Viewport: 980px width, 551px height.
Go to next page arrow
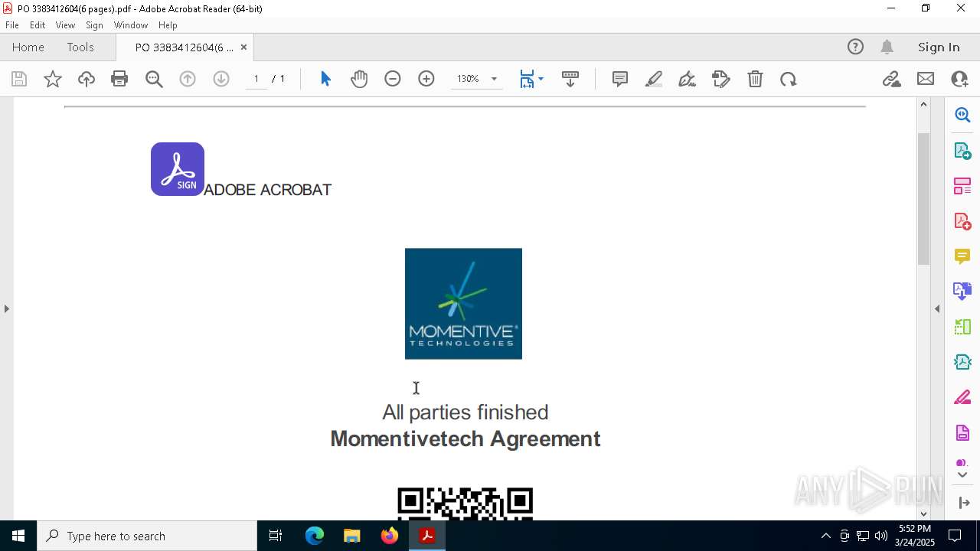coord(221,79)
